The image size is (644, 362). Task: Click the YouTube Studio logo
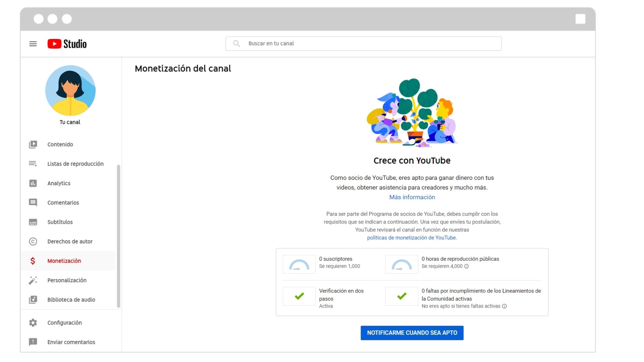(67, 44)
